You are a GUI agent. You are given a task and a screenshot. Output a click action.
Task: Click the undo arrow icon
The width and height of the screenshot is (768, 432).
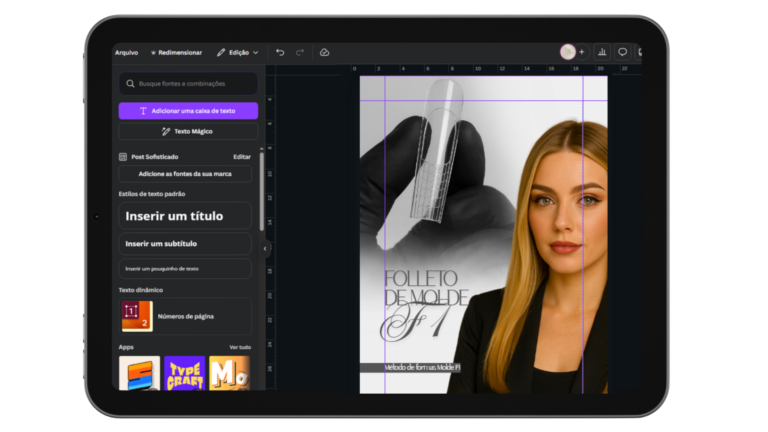click(x=280, y=52)
